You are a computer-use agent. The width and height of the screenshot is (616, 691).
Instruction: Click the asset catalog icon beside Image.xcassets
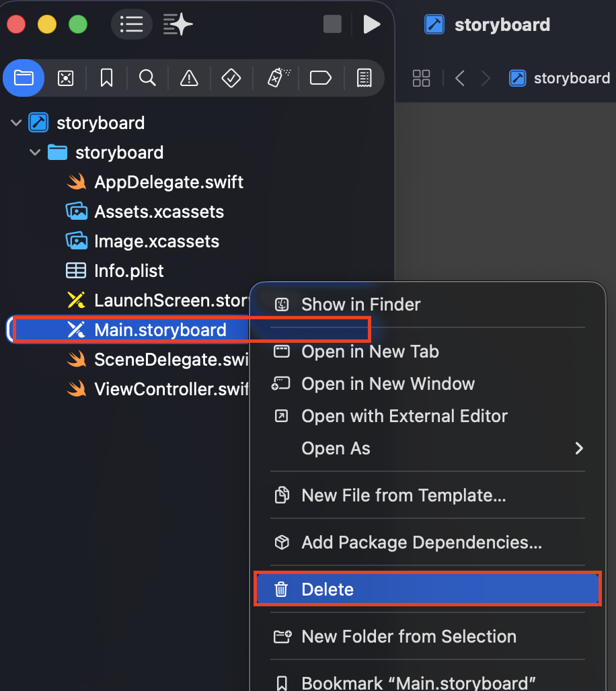(x=76, y=241)
